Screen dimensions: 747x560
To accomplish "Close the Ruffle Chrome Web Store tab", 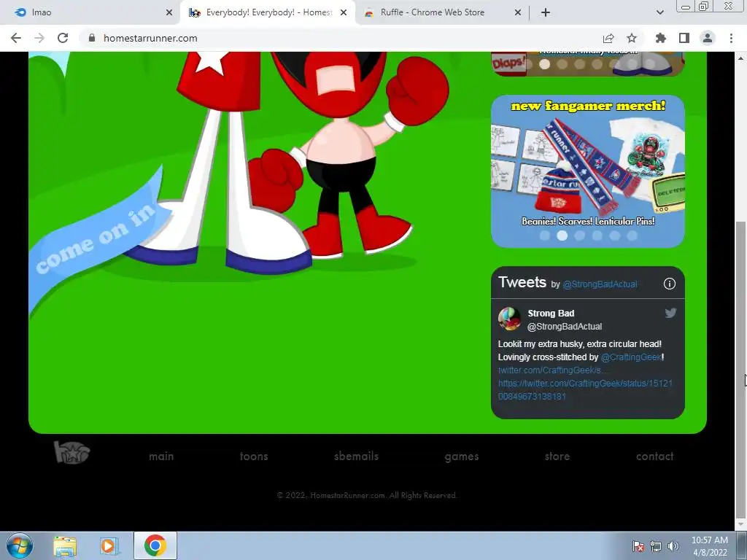I will coord(518,12).
